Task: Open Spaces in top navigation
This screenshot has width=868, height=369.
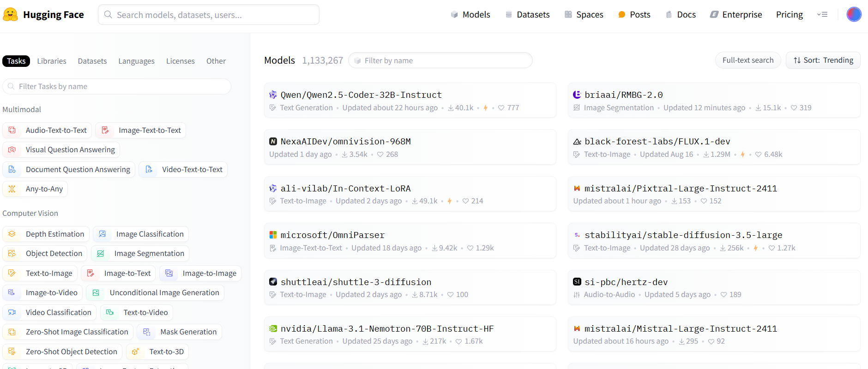Action: 584,15
